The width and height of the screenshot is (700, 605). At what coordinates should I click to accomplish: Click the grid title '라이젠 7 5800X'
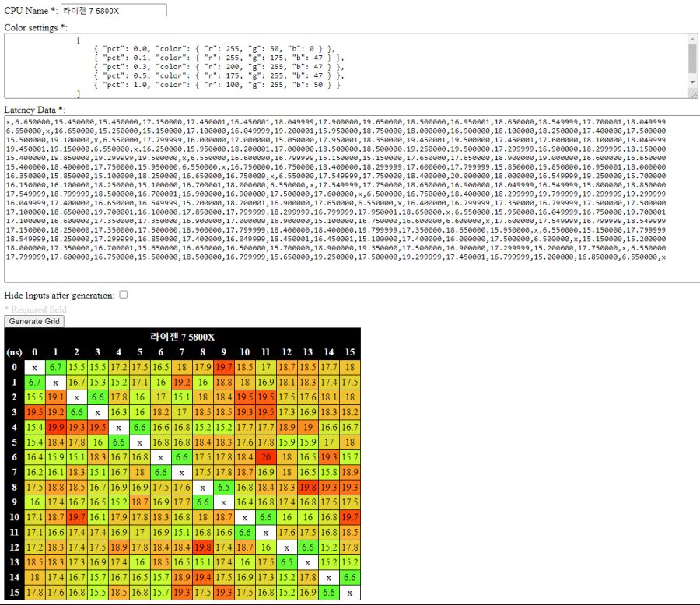coord(183,337)
